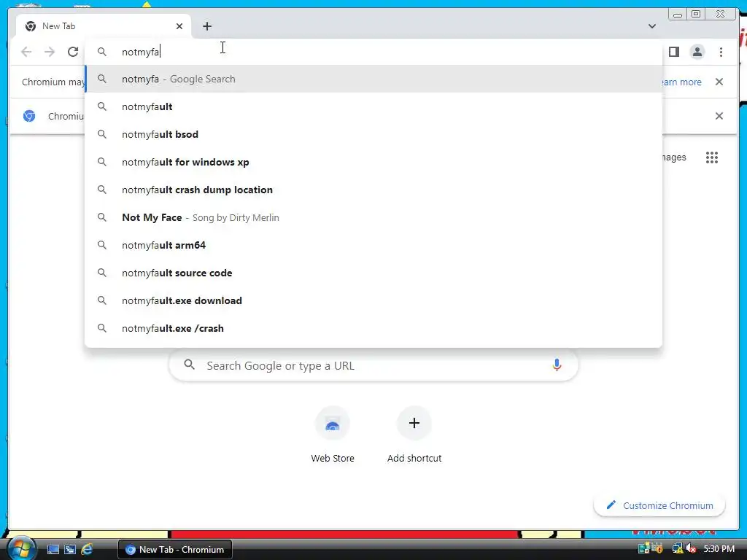Open the Windows Start orb

coord(21,549)
